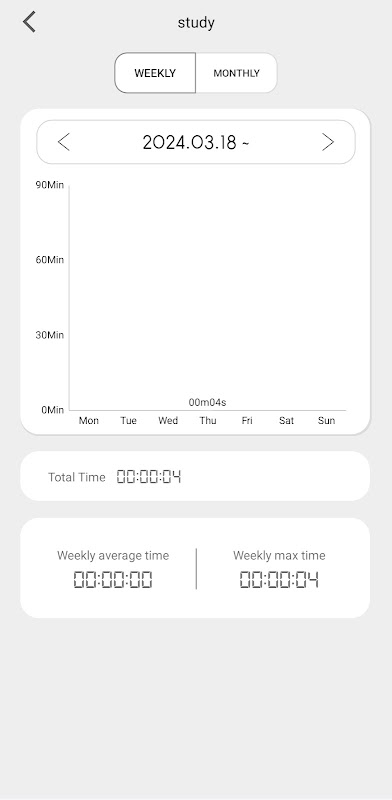Tap the 90Min axis label
The width and height of the screenshot is (392, 800).
[x=50, y=185]
